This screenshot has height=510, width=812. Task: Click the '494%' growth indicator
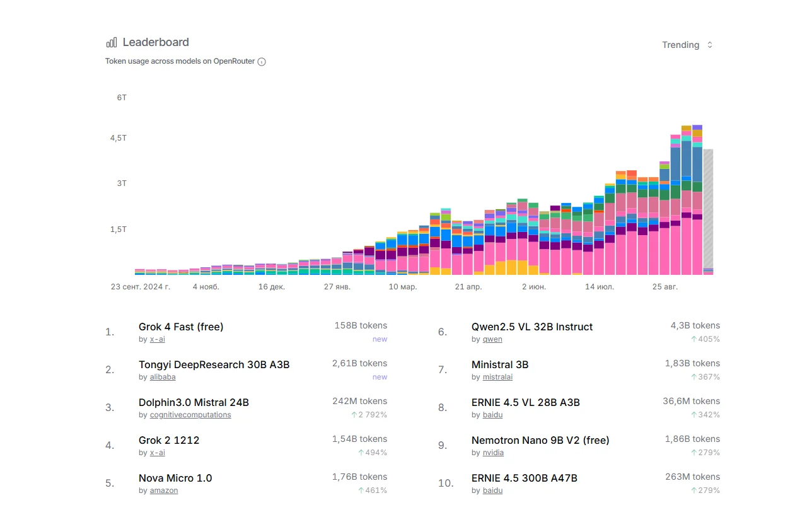373,453
